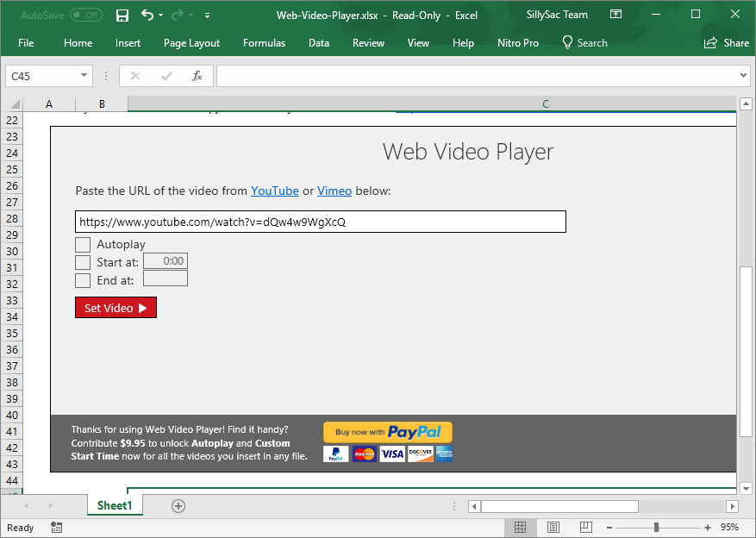Click the vertical scrollbar down arrow
This screenshot has width=756, height=538.
pyautogui.click(x=746, y=488)
